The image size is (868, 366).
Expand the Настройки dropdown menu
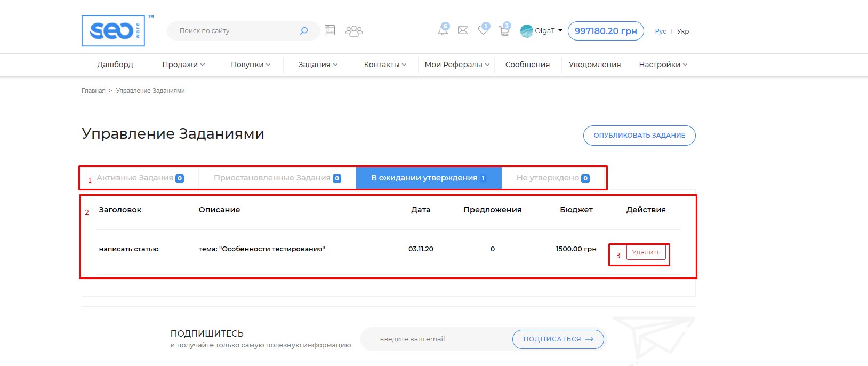click(x=663, y=65)
